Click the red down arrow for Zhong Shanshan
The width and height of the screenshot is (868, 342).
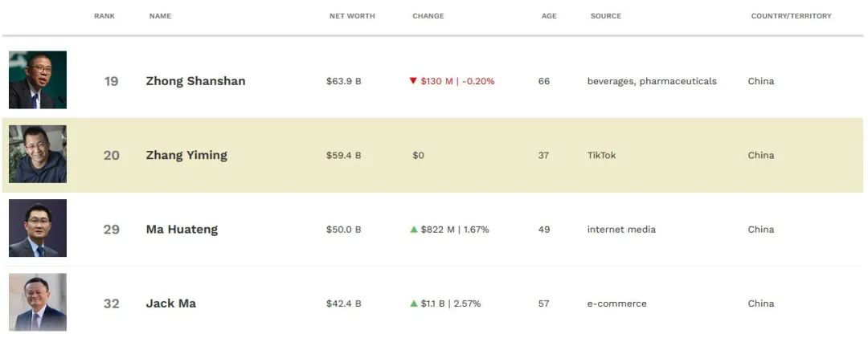413,81
